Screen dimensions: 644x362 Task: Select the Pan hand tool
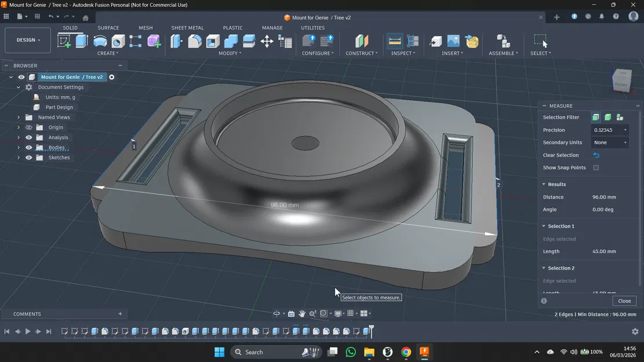(302, 313)
